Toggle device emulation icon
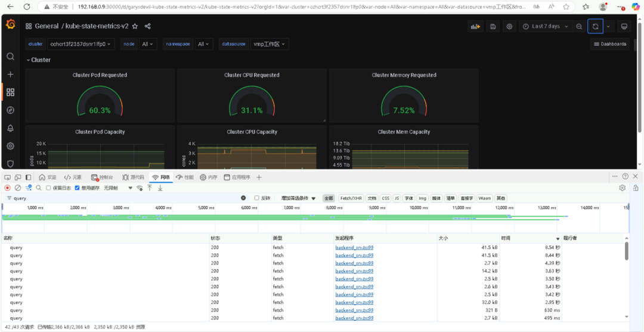This screenshot has width=644, height=332. click(x=18, y=177)
